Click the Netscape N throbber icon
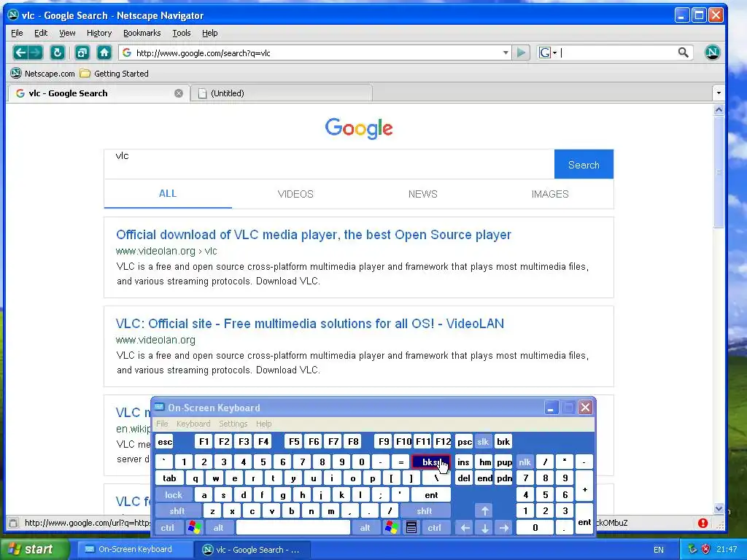747x560 pixels. (712, 52)
